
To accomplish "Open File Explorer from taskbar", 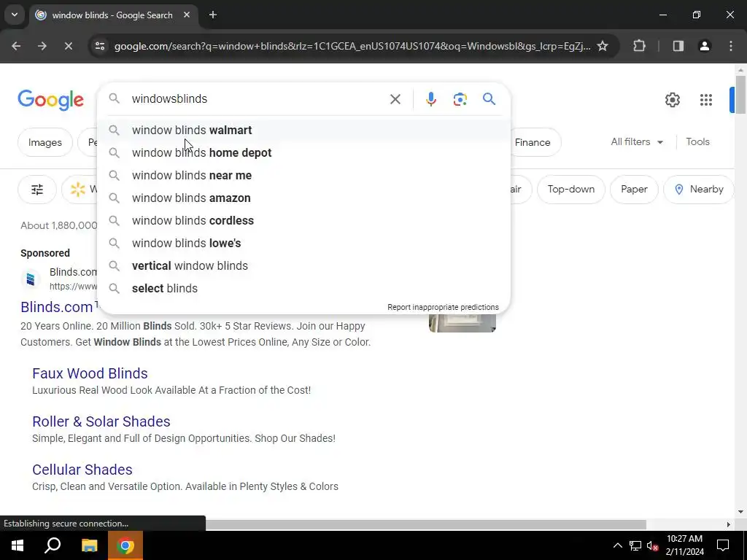I will [89, 545].
